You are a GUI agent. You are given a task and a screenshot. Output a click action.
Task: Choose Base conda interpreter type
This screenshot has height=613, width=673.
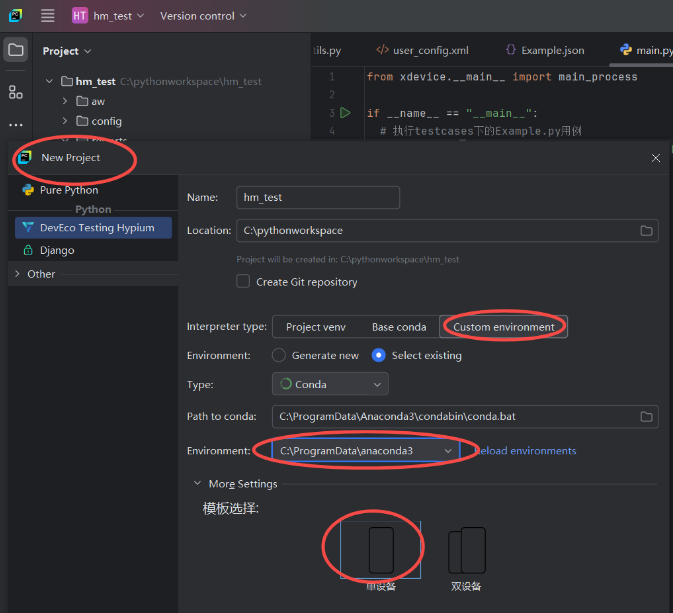coord(399,327)
